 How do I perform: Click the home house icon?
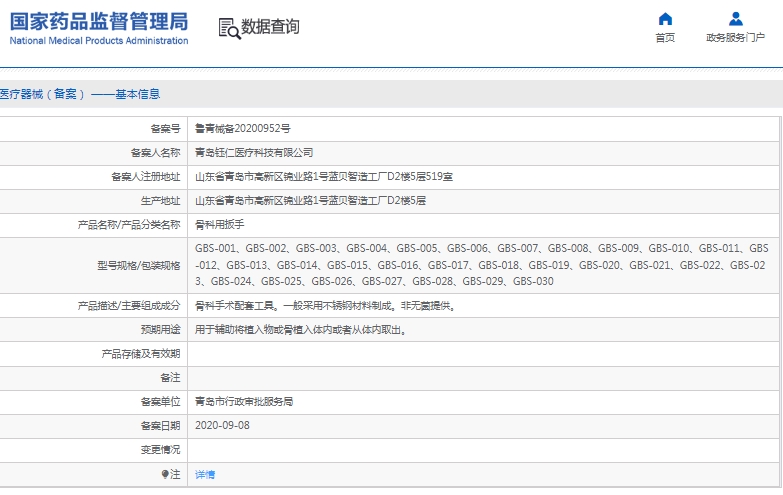point(665,19)
